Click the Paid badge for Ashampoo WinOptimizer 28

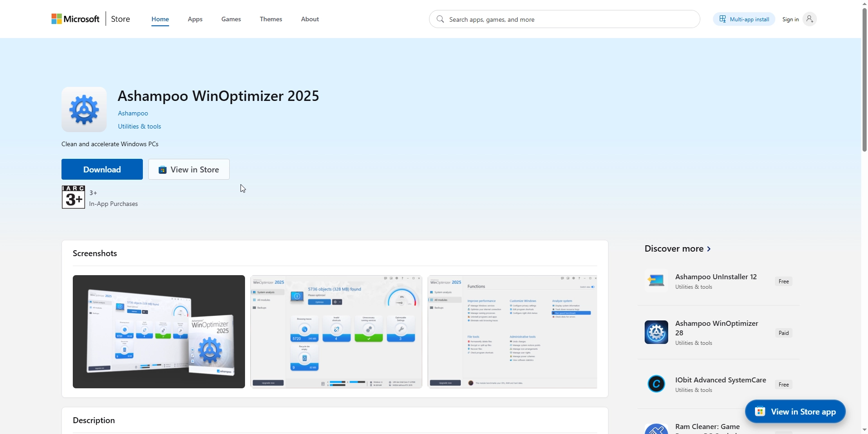784,333
